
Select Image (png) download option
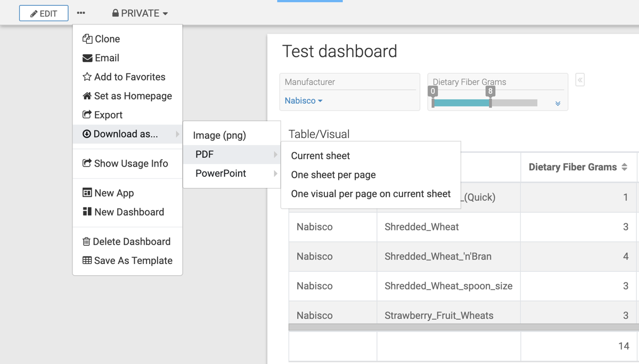tap(219, 135)
